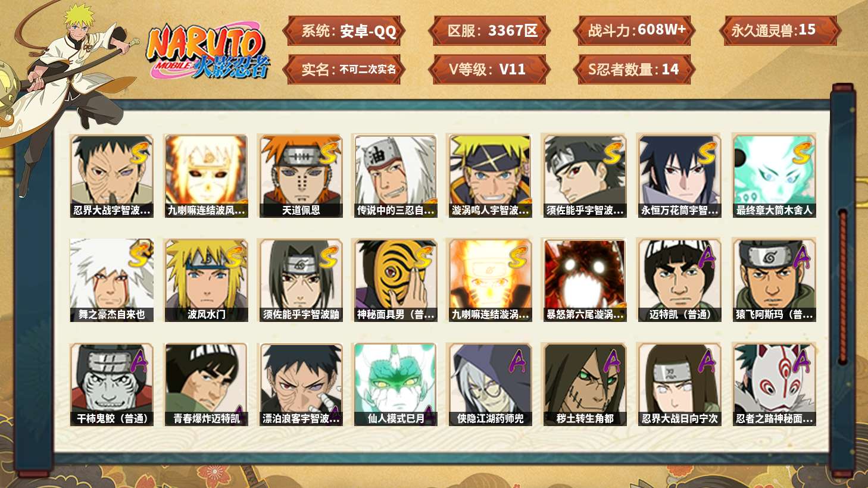Choose the 舞之豪杰自来也 portrait
Image resolution: width=868 pixels, height=488 pixels.
pos(112,280)
